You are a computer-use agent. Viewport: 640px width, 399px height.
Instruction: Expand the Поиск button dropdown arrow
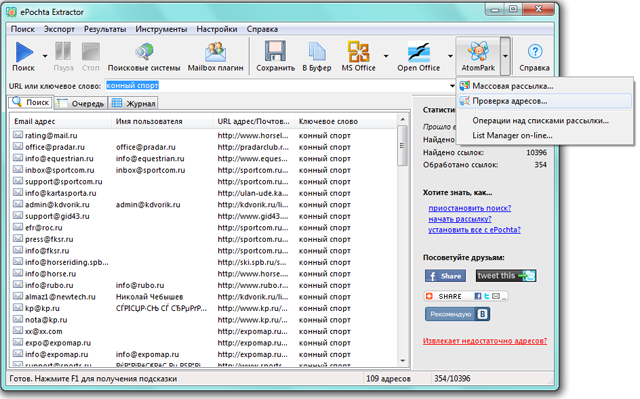point(45,56)
